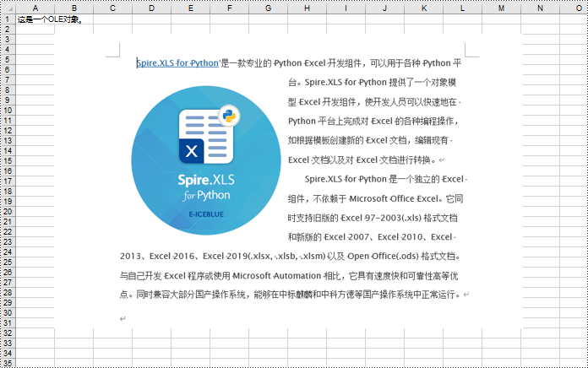This screenshot has width=588, height=368.
Task: Click the Excel X icon in the logo
Action: [191, 151]
